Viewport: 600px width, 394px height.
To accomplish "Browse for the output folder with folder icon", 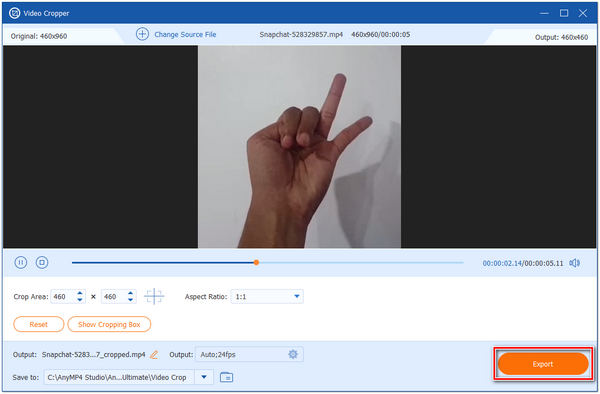I will (x=227, y=377).
